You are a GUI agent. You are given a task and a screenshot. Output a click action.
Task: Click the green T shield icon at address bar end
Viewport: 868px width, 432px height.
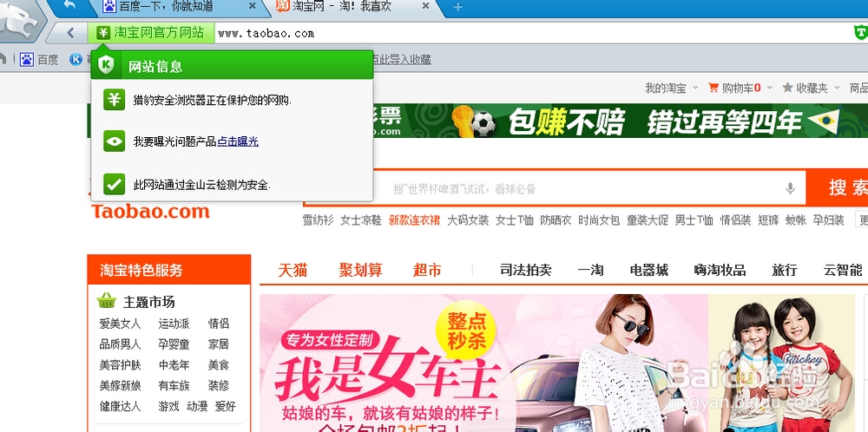861,33
